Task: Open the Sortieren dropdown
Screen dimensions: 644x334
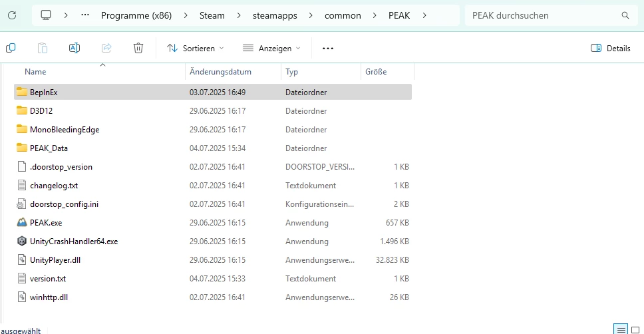Action: tap(196, 48)
